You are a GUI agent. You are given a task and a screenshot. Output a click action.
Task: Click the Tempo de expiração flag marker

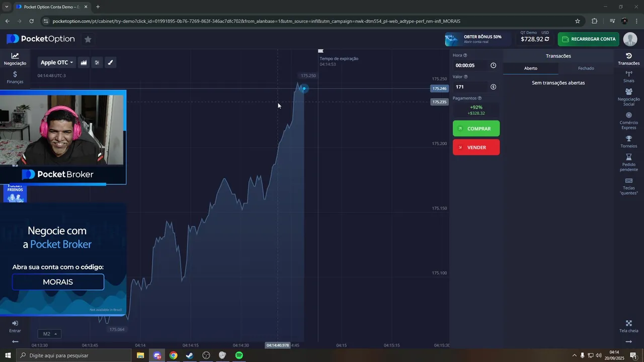click(320, 51)
